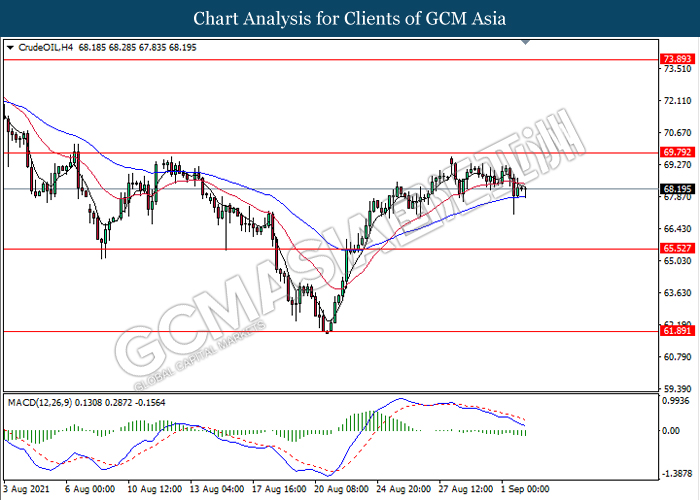Select the 60.770 price axis value
The width and height of the screenshot is (700, 500).
[x=676, y=357]
